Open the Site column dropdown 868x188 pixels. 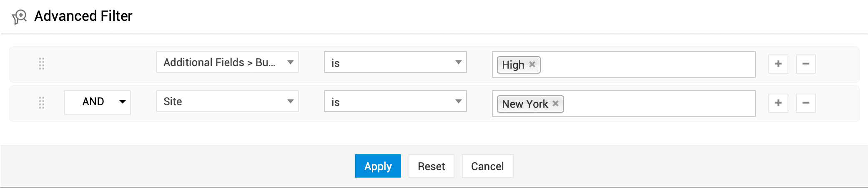pos(227,101)
